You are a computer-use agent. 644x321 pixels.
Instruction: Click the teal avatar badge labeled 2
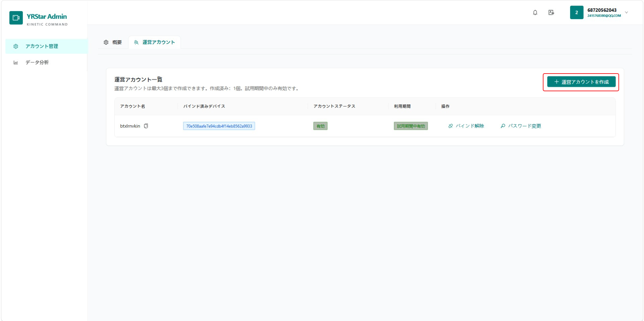point(577,12)
